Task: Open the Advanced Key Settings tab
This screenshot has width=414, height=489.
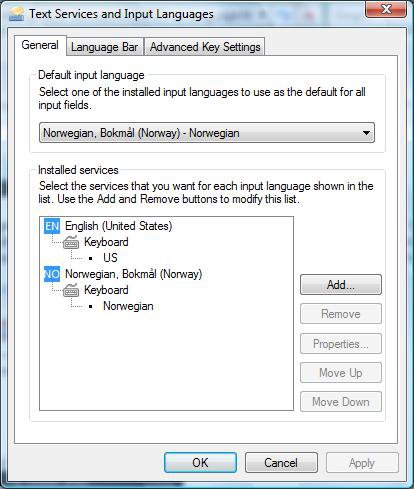Action: tap(205, 47)
